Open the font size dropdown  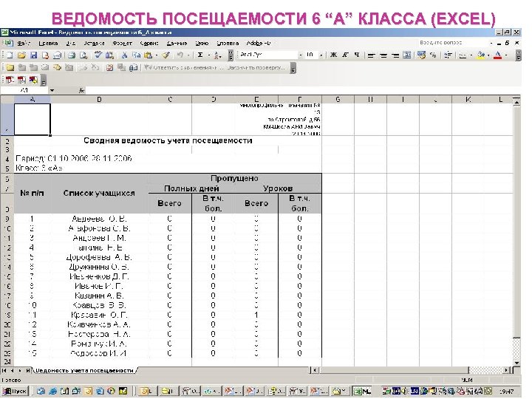point(321,55)
